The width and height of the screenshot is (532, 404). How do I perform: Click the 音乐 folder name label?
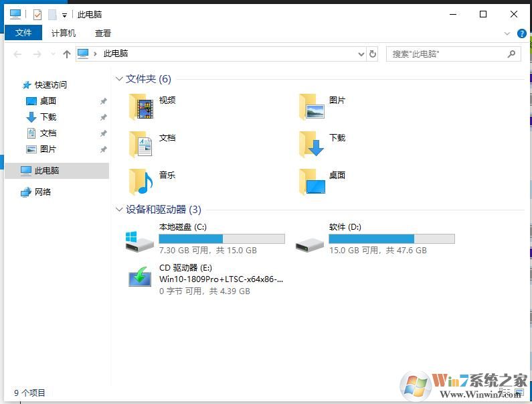point(167,176)
